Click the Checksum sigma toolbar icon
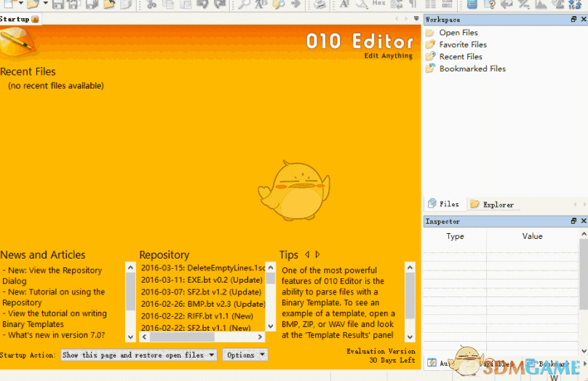Screen dimensions: 588x381 tap(559, 4)
